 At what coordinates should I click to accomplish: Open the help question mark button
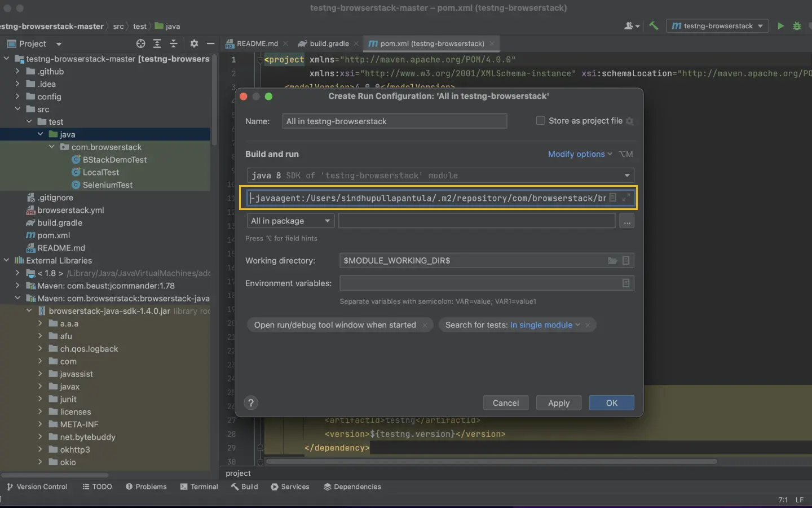(251, 403)
